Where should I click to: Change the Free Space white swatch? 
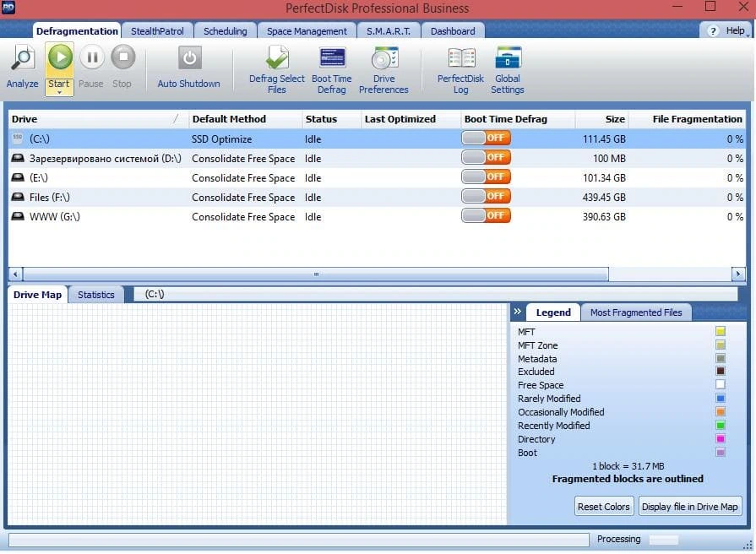click(x=721, y=385)
